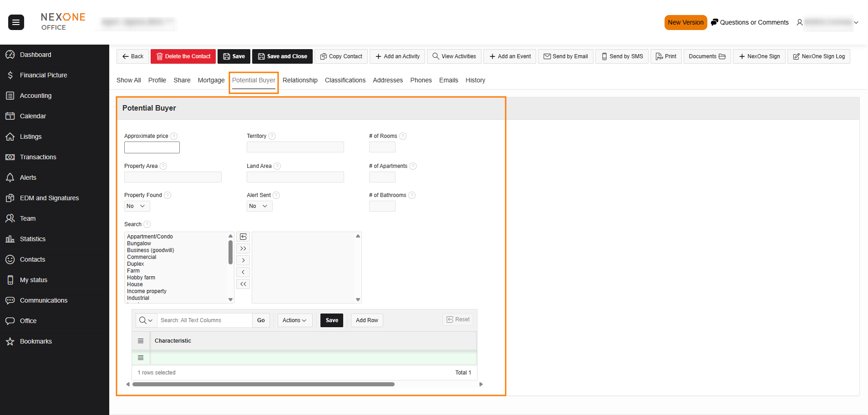Expand the search column selector dropdown
The image size is (868, 415).
click(x=146, y=320)
